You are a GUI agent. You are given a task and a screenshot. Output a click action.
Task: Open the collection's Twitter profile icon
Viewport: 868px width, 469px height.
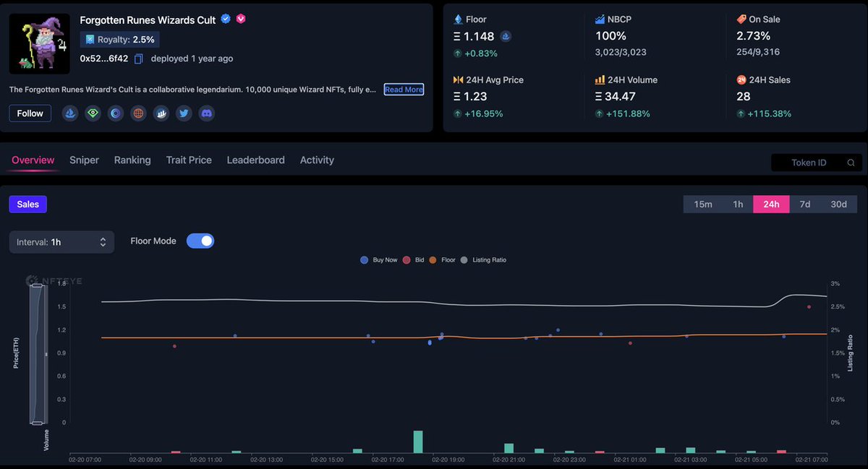point(184,113)
